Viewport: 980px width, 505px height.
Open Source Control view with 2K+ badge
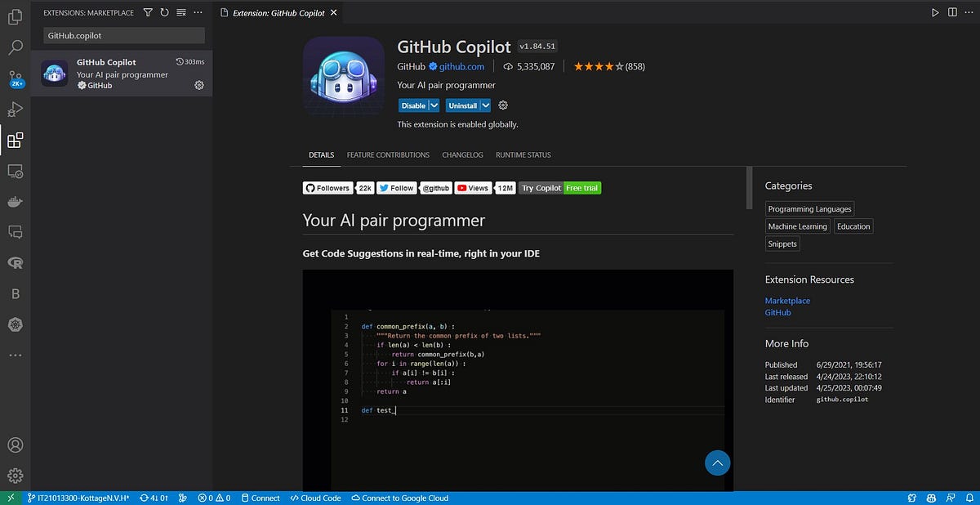[x=16, y=78]
